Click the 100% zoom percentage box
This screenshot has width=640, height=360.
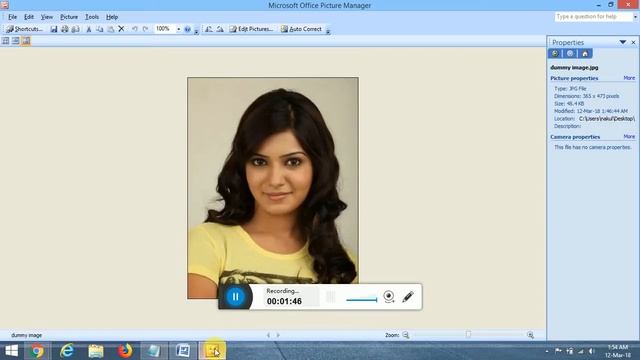coord(164,29)
